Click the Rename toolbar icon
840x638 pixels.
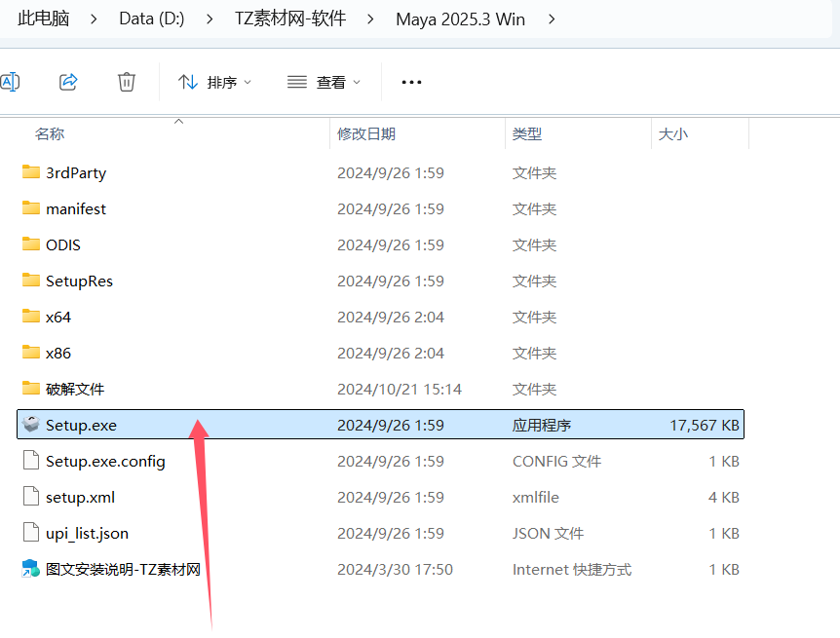coord(10,82)
